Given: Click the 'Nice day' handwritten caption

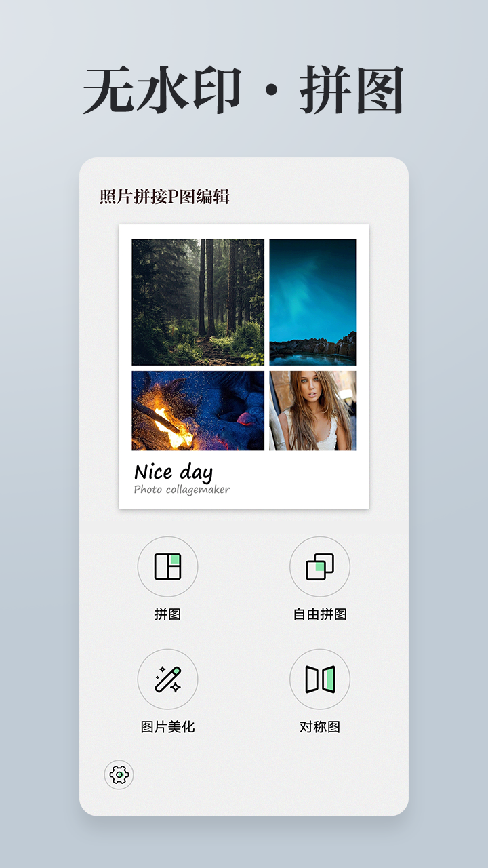Looking at the screenshot, I should (x=174, y=472).
